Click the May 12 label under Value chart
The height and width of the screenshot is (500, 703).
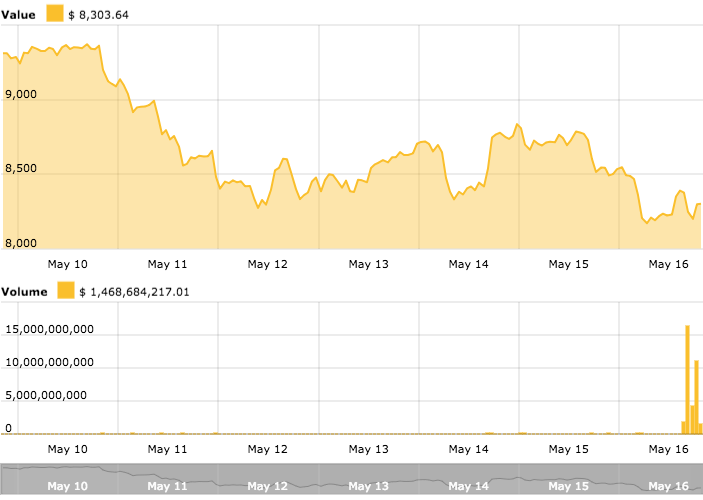click(x=268, y=264)
